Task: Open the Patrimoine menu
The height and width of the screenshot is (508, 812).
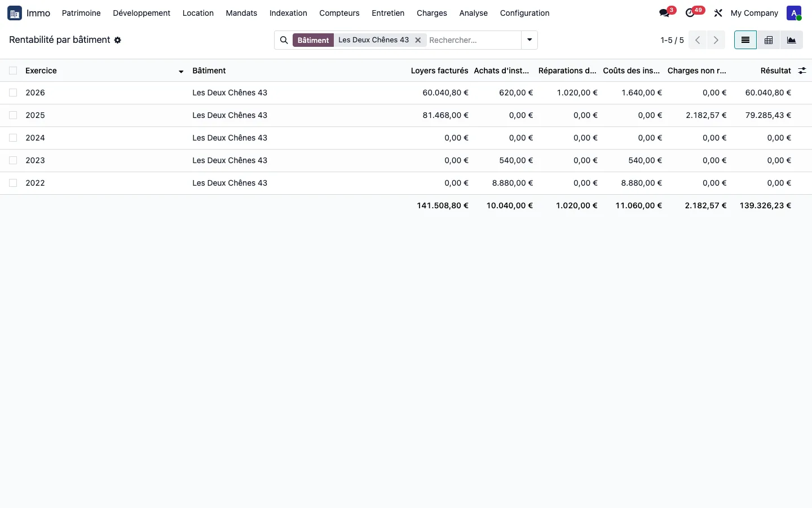Action: pyautogui.click(x=81, y=13)
